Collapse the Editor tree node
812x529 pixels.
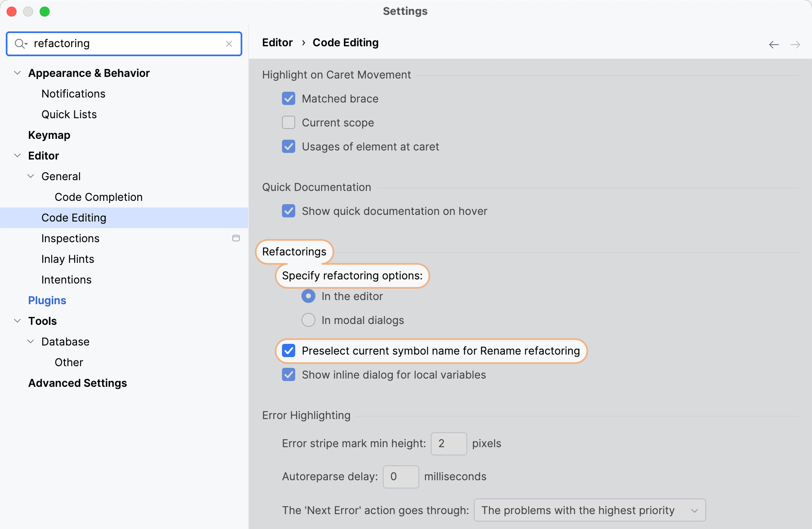[x=17, y=155]
